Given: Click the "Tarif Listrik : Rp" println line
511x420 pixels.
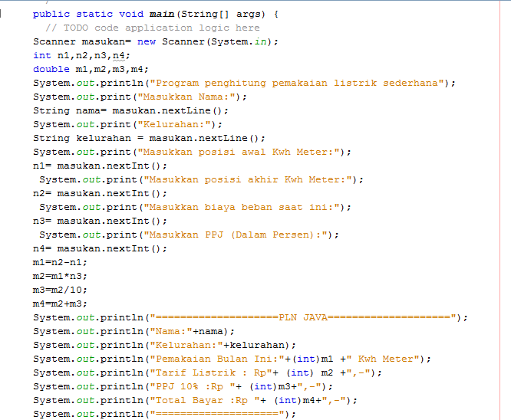Looking at the screenshot, I should click(207, 372).
